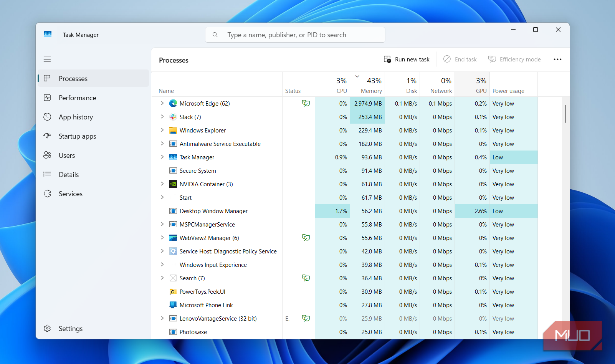Switch to the Details page
615x364 pixels.
point(69,175)
